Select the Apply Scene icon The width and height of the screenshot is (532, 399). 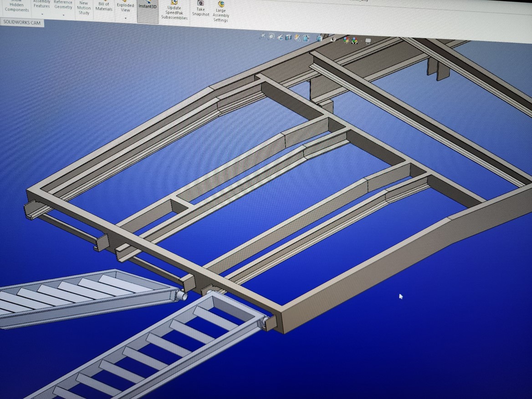354,40
